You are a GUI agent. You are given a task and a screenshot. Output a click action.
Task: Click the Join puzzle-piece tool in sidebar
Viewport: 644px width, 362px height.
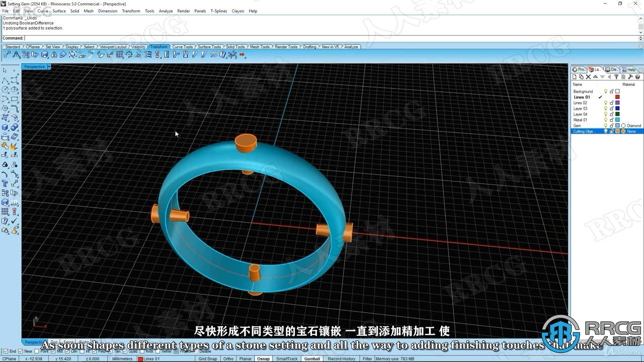point(5,146)
